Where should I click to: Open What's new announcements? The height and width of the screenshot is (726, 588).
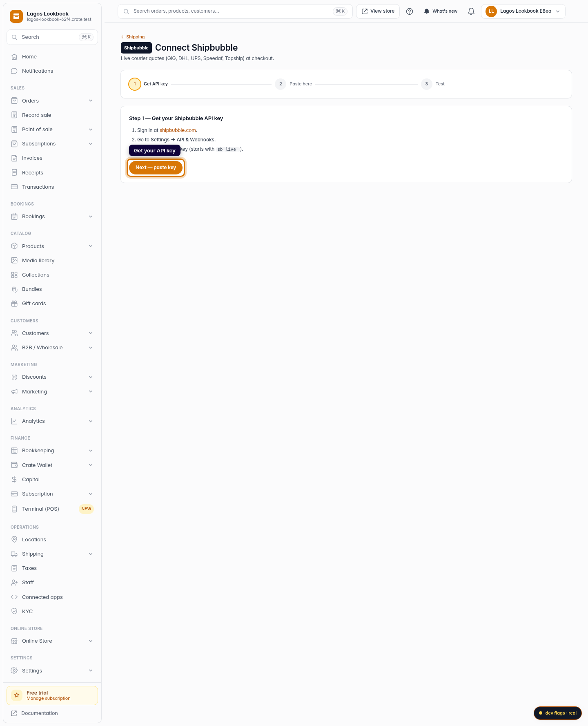point(441,11)
